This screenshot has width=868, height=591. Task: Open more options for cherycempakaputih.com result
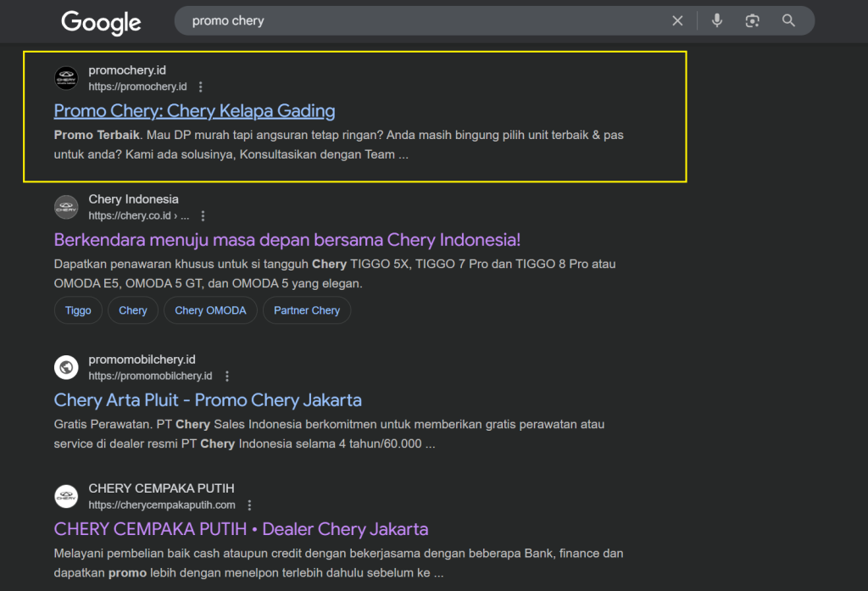click(x=249, y=505)
